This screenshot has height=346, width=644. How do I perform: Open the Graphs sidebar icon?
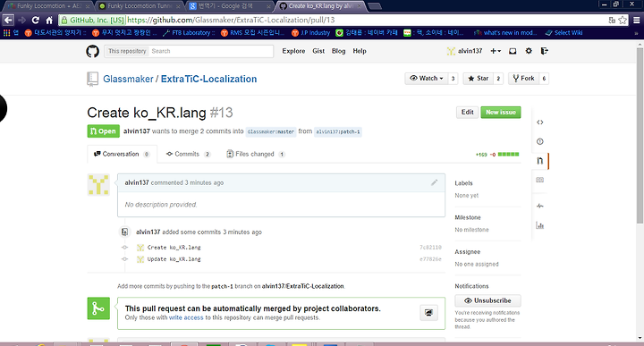pos(540,225)
